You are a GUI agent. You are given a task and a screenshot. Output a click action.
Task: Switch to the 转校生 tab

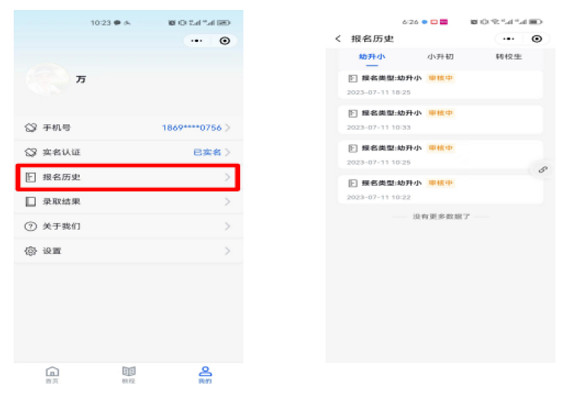coord(508,57)
